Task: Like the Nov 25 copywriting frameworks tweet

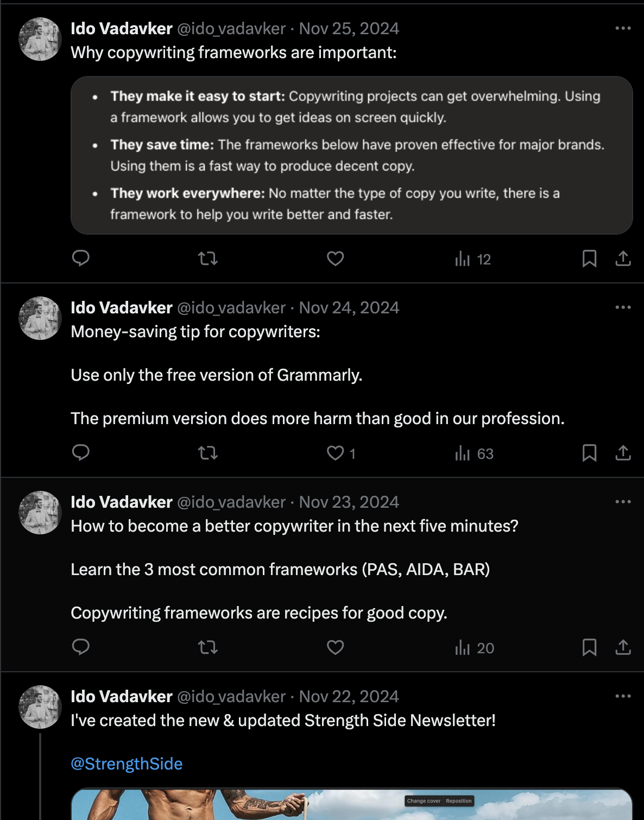Action: [334, 259]
